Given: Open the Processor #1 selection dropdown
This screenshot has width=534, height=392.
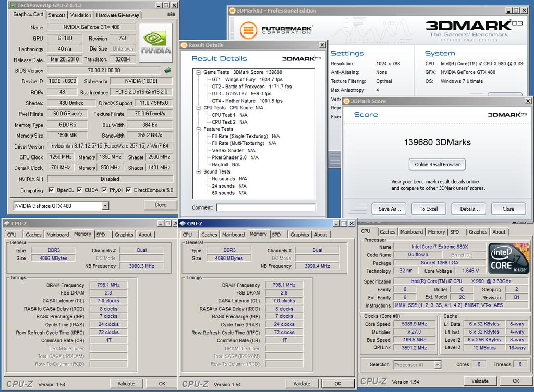Looking at the screenshot, I should coord(438,365).
